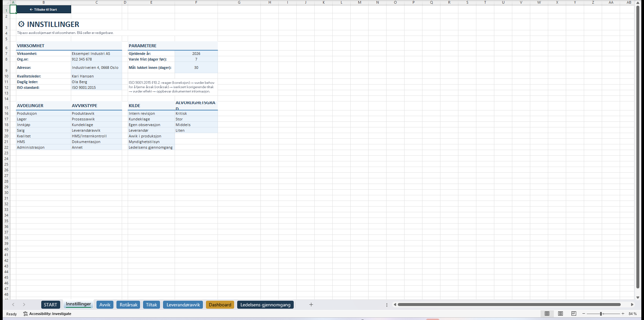Add a new sheet with plus icon

pyautogui.click(x=311, y=305)
